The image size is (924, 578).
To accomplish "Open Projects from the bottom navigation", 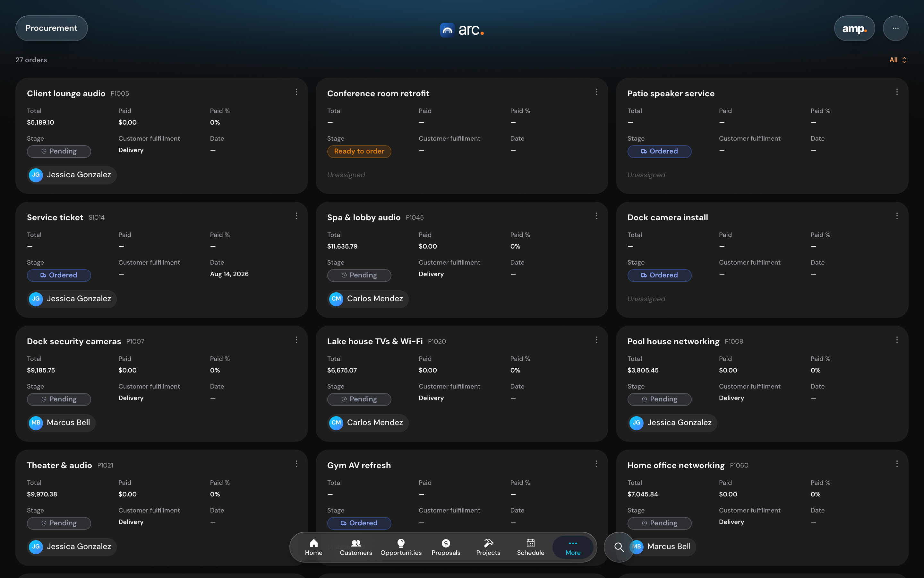I will click(x=488, y=547).
